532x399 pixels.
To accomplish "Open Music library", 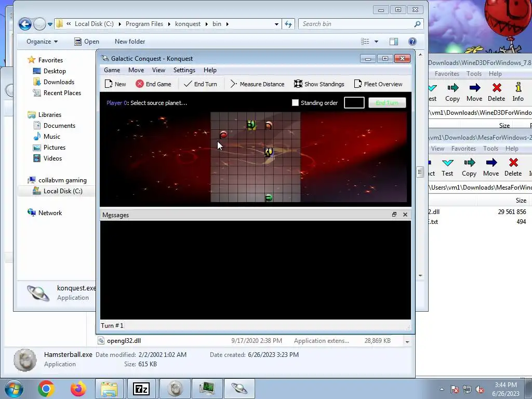I will tap(47, 137).
